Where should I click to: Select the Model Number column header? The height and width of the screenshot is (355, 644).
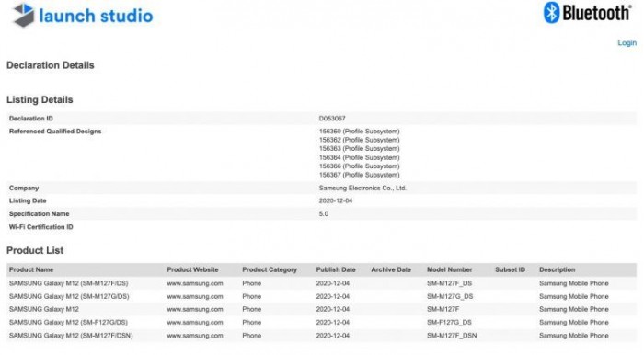449,269
